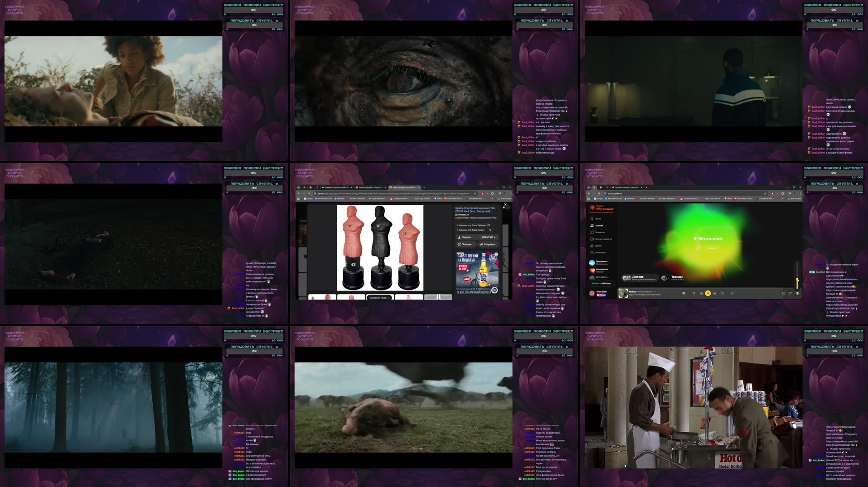
Task: Open Поиск search in Yandex Music sidebar
Action: click(x=598, y=219)
